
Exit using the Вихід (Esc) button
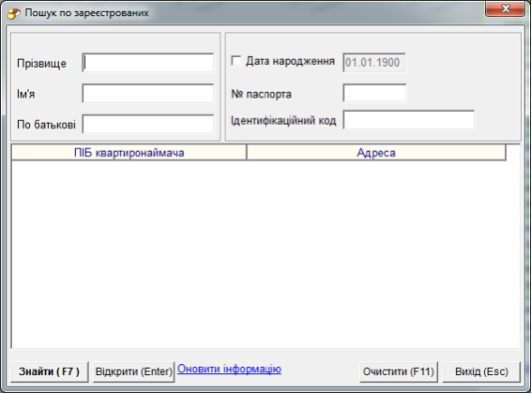coord(481,371)
